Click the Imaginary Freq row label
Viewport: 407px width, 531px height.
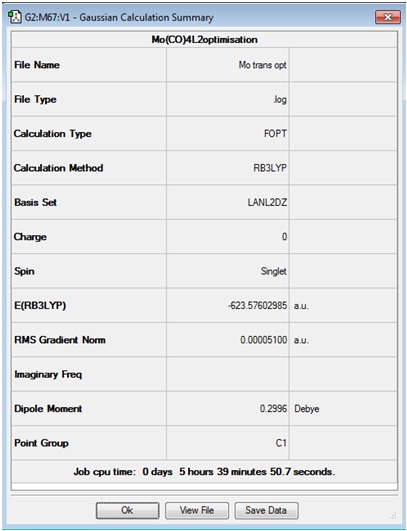[x=48, y=375]
